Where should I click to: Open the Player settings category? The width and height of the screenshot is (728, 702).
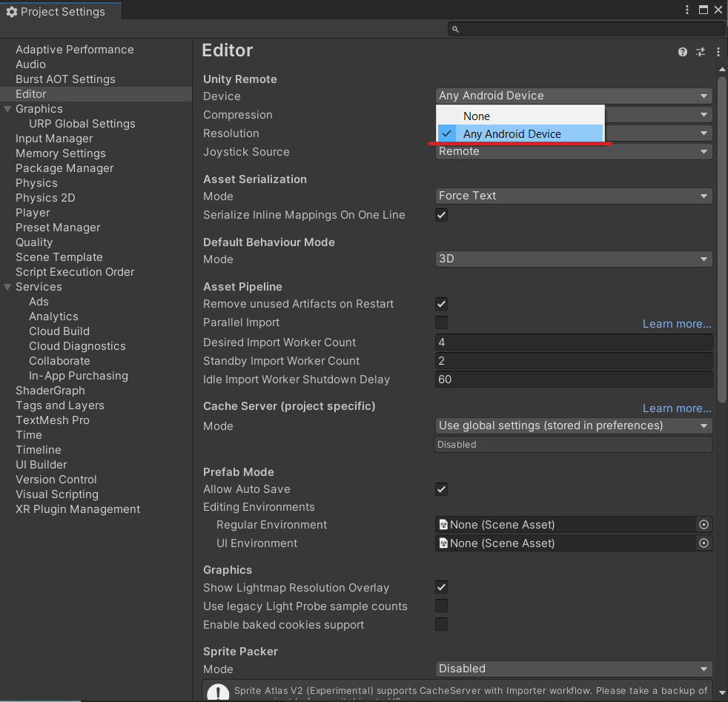coord(33,213)
